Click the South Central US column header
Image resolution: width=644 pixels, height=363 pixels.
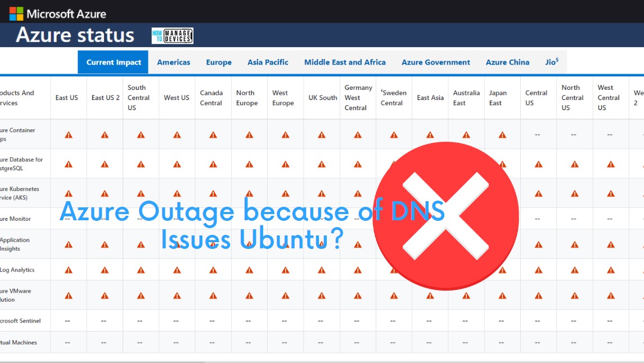138,98
